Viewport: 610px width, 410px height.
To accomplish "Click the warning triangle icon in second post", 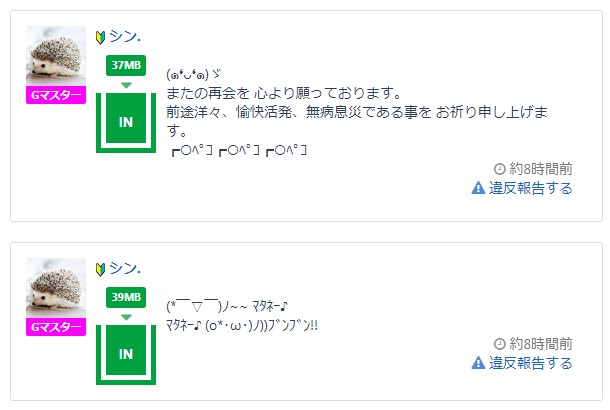I will point(478,363).
